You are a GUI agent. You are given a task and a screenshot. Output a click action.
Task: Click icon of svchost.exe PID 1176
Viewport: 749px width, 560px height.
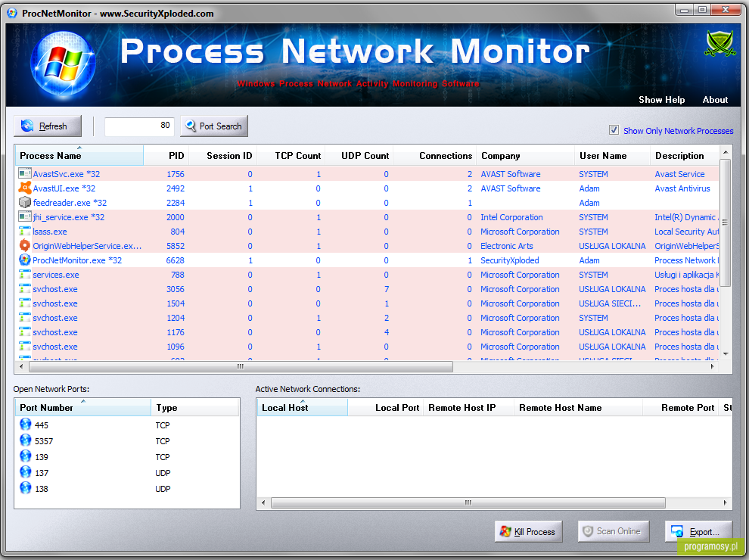point(25,331)
